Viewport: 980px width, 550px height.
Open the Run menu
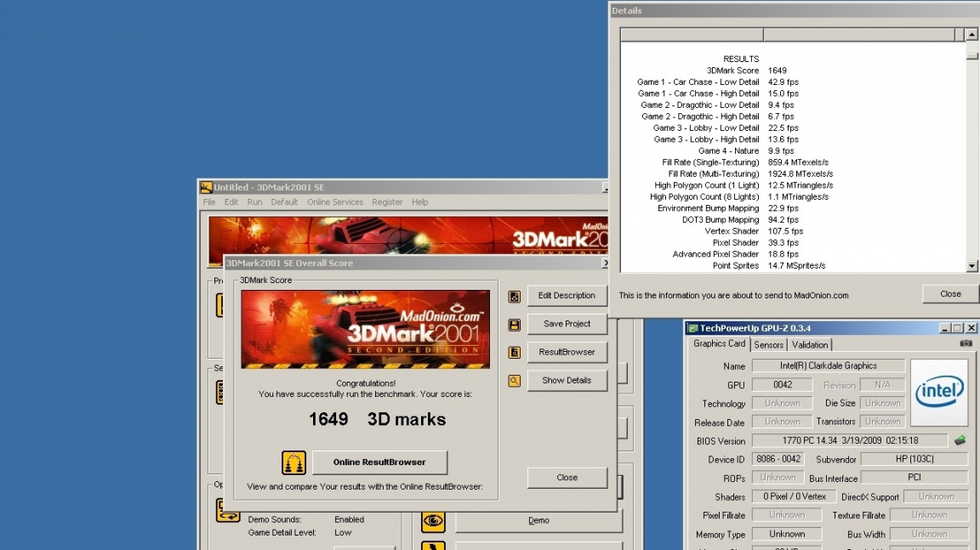pos(254,202)
